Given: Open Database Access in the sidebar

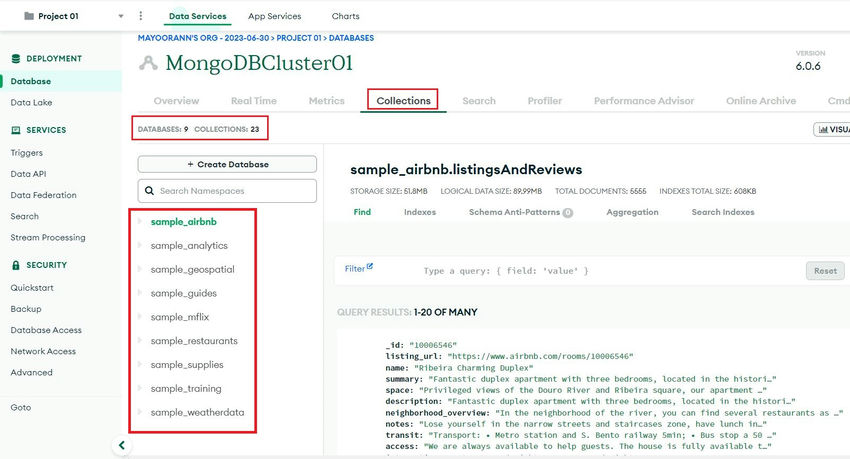Looking at the screenshot, I should click(x=46, y=330).
